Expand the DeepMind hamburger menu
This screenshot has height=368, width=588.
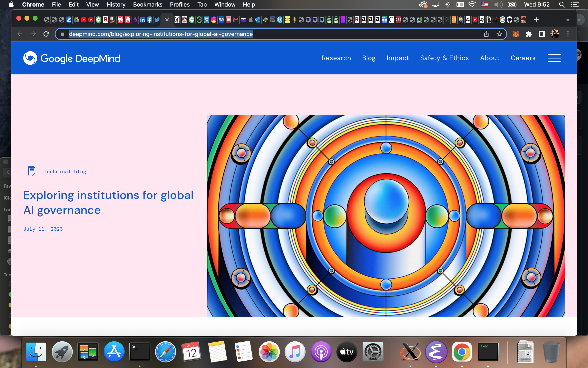pyautogui.click(x=555, y=58)
